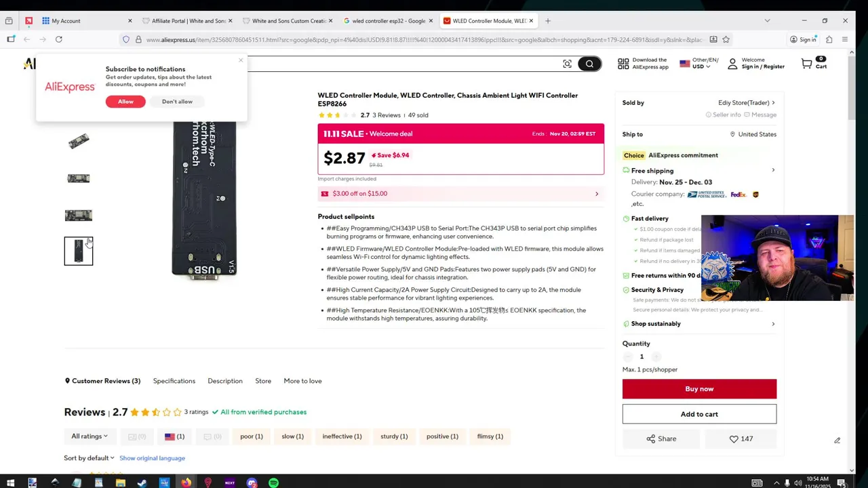Screen dimensions: 868x488
Task: Click the Buy now button
Action: (699, 389)
